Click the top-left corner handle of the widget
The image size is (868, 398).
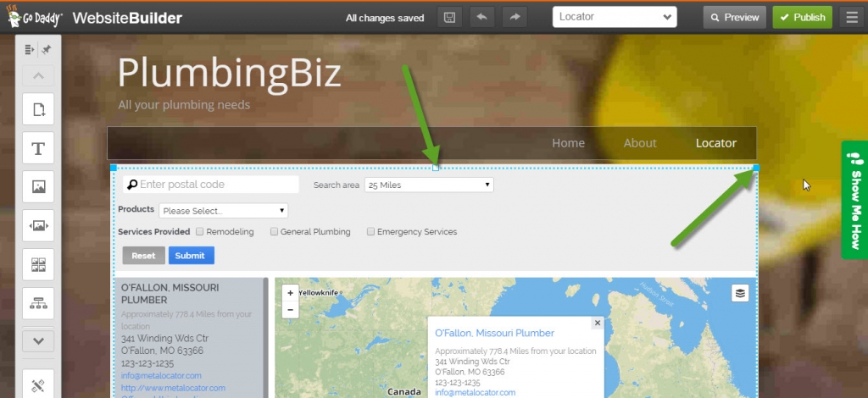click(x=114, y=168)
